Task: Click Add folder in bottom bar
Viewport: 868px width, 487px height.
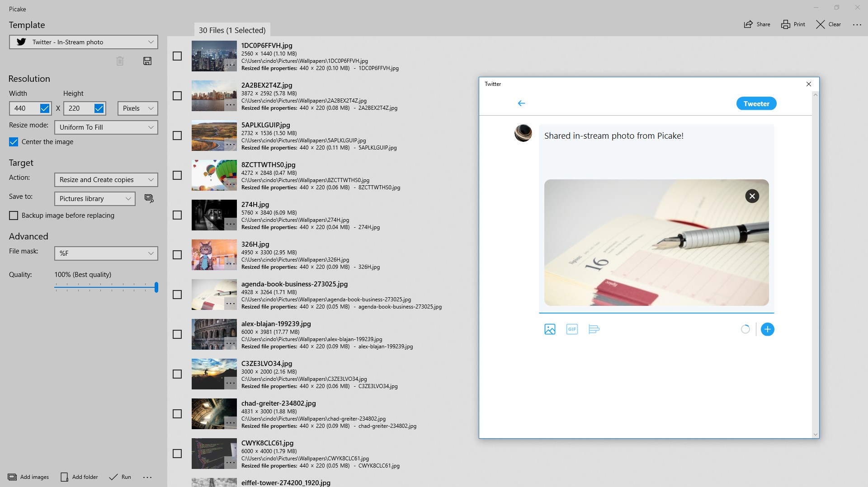Action: pyautogui.click(x=80, y=477)
